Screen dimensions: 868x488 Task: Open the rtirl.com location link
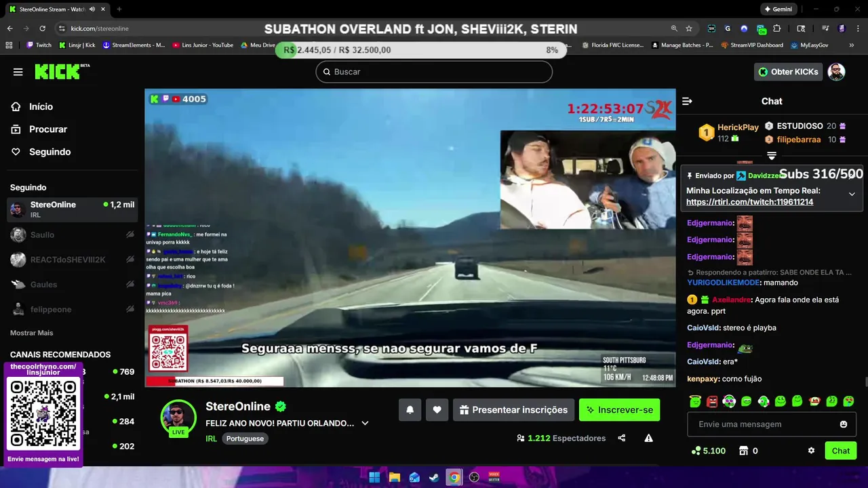[x=749, y=202]
